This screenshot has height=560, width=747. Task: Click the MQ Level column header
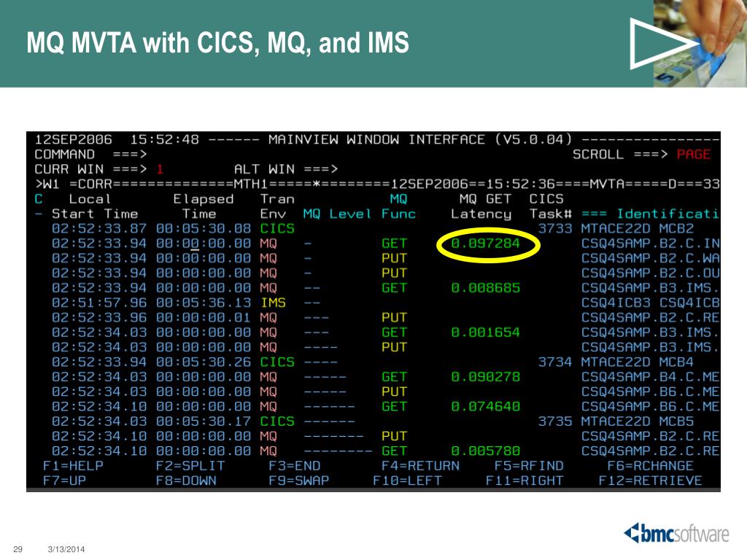tap(337, 214)
